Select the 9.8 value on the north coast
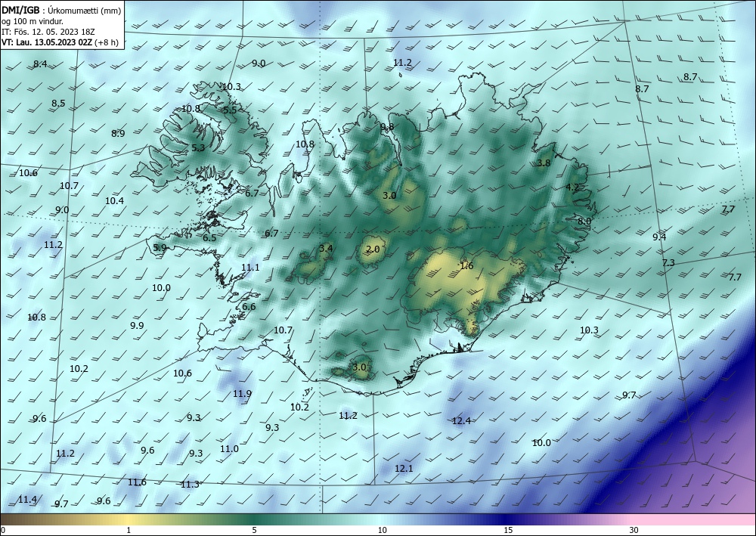This screenshot has height=536, width=756. (387, 127)
